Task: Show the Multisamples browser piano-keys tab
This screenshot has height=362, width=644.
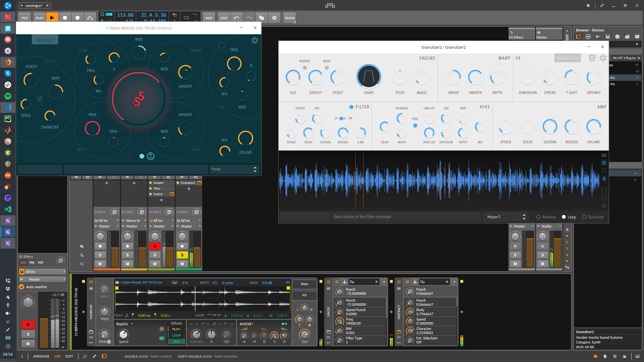Action: point(608,37)
